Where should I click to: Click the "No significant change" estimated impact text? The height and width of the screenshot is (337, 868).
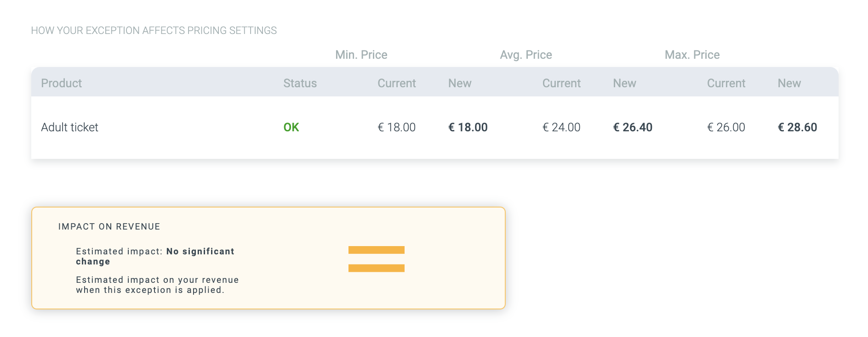200,252
